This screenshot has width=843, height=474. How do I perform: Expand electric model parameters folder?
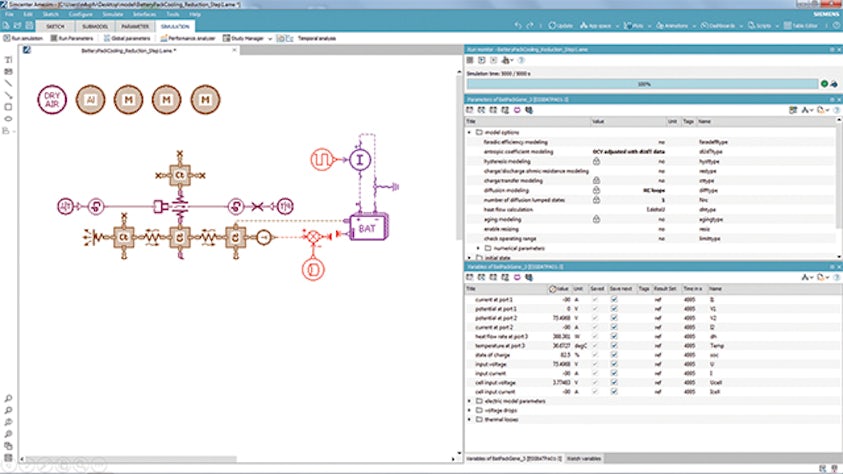[469, 401]
